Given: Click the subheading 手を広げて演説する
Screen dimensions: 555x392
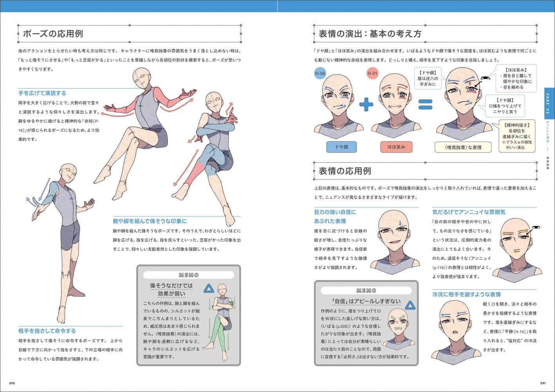Looking at the screenshot, I should click(42, 93).
